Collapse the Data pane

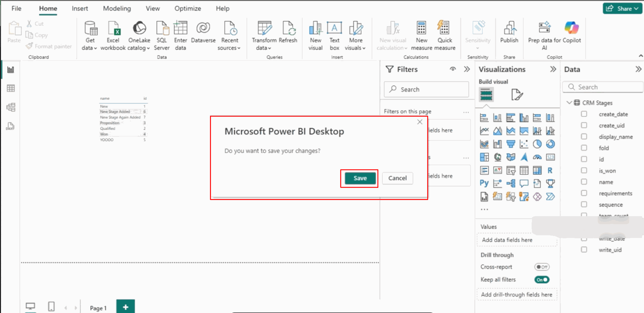point(638,69)
